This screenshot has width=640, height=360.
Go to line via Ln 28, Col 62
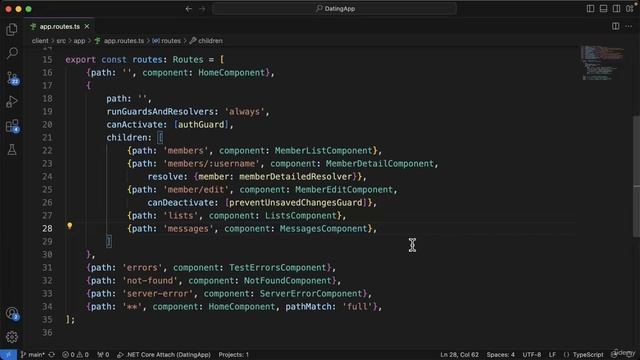click(x=459, y=355)
